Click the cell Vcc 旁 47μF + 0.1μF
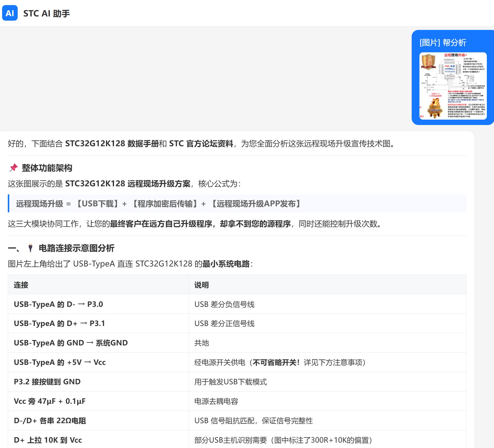This screenshot has width=494, height=448. (x=98, y=401)
